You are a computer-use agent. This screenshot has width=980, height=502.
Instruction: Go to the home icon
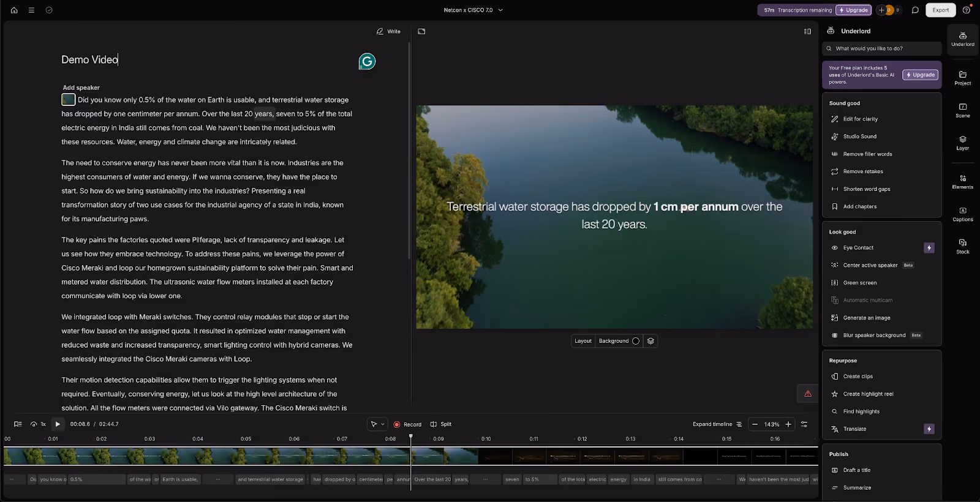[14, 10]
